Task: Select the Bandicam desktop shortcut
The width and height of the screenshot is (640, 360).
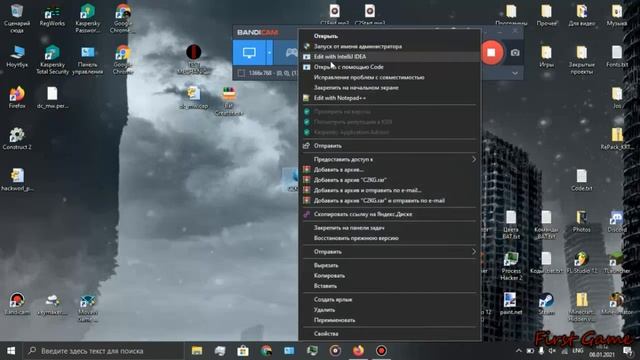Action: click(17, 304)
